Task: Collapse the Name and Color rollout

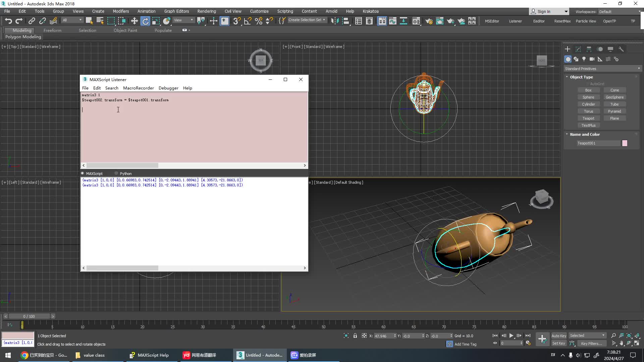Action: tap(585, 134)
